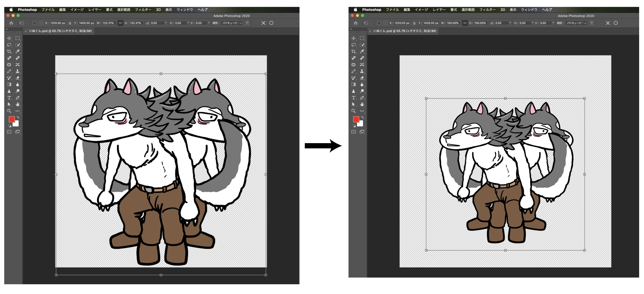
Task: Commit transform with circle button in right window
Action: 616,23
